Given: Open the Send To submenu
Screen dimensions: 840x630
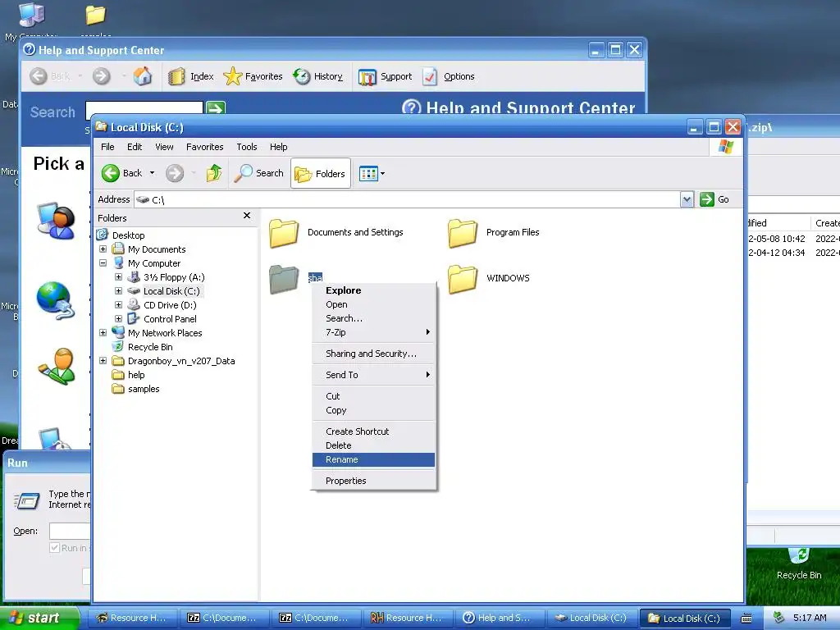Looking at the screenshot, I should click(x=373, y=375).
